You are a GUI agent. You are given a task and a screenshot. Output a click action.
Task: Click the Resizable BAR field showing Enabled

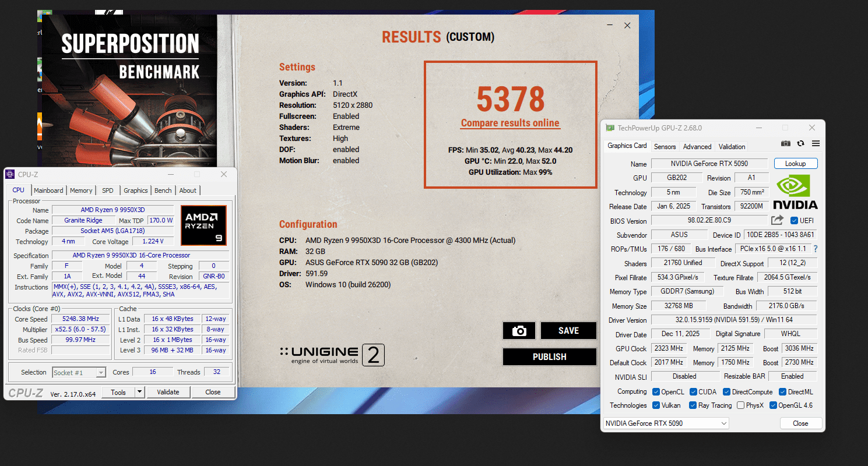click(792, 376)
